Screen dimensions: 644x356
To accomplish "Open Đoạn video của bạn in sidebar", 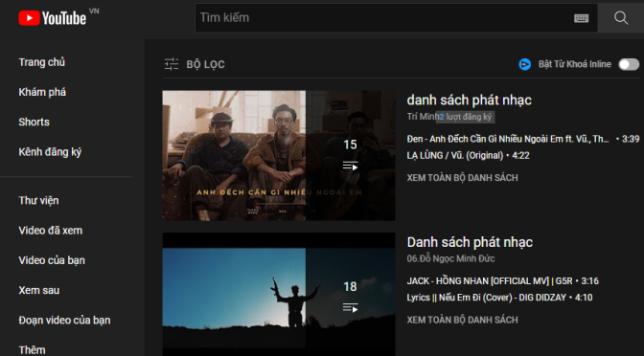I will coord(64,321).
